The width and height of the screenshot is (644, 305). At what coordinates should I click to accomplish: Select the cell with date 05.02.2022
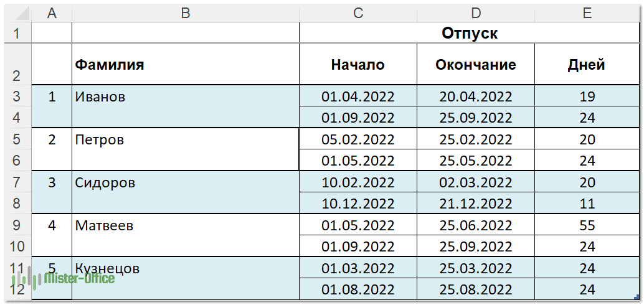pyautogui.click(x=358, y=139)
